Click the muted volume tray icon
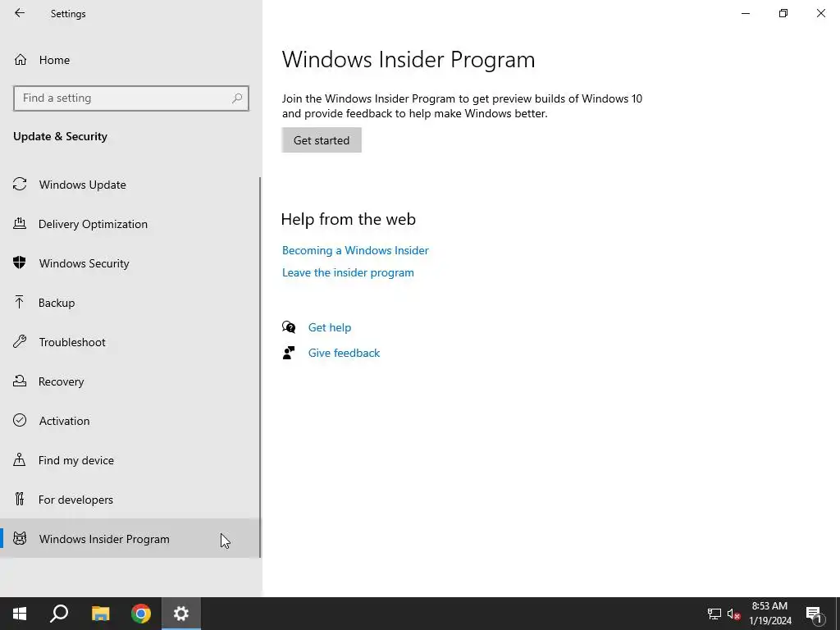 [x=734, y=614]
